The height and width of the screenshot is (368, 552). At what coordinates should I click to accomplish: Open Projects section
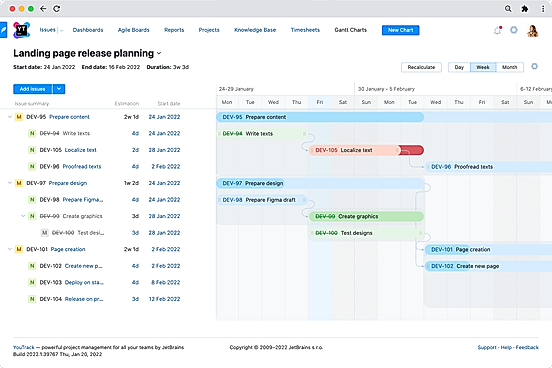tap(209, 30)
